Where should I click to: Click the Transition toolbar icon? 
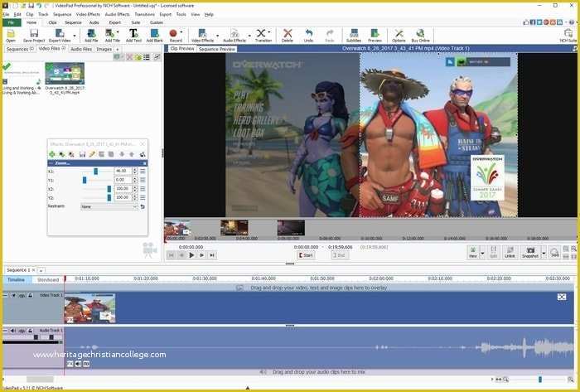(262, 36)
